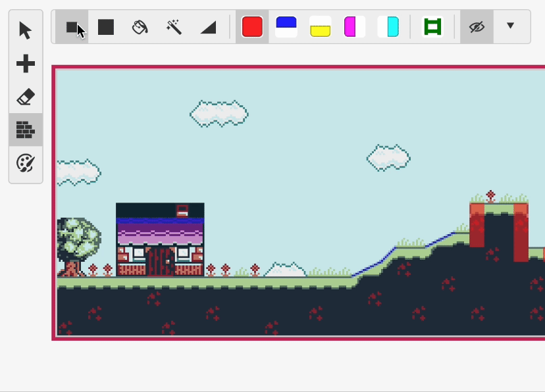
Task: Click the red archway on the hill
Action: tap(499, 227)
